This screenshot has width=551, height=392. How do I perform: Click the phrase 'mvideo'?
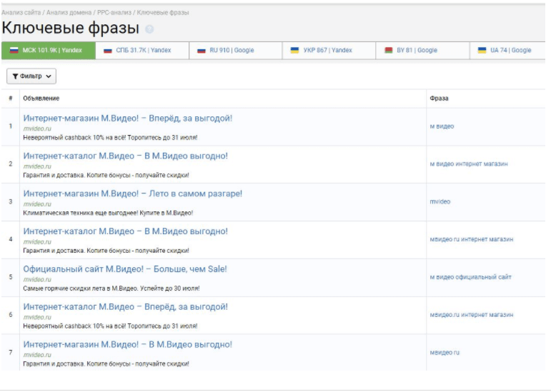click(440, 202)
